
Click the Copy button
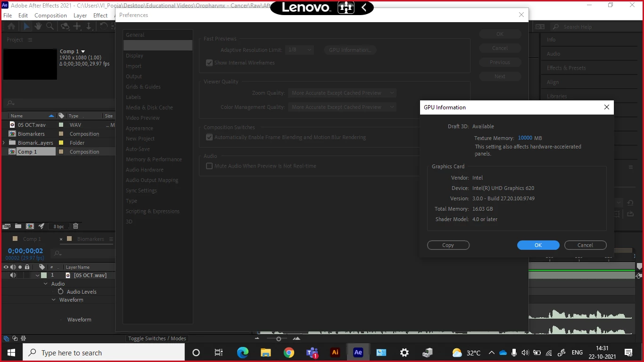[448, 245]
